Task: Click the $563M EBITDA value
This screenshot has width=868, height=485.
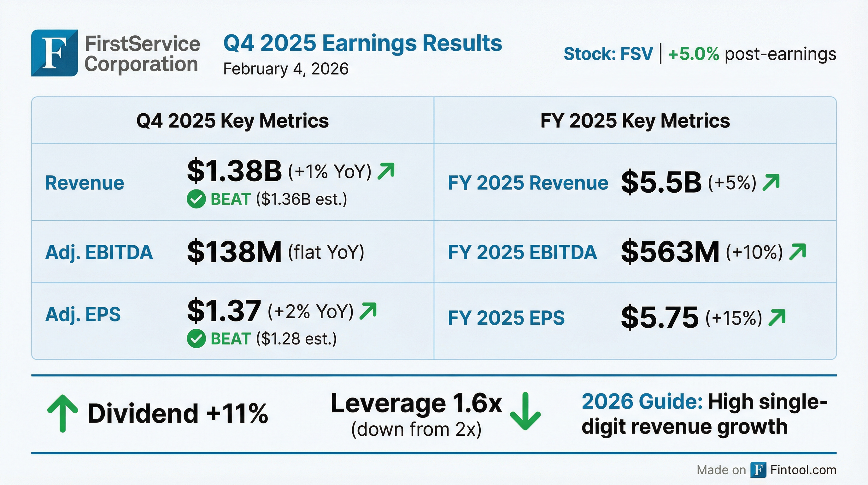Action: click(x=670, y=252)
